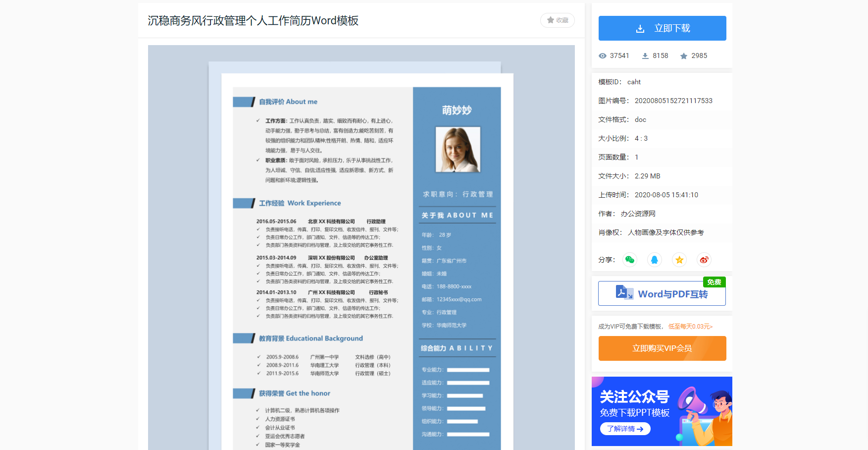Click the 关注公众号 promotional banner image
The height and width of the screenshot is (450, 868).
[662, 411]
